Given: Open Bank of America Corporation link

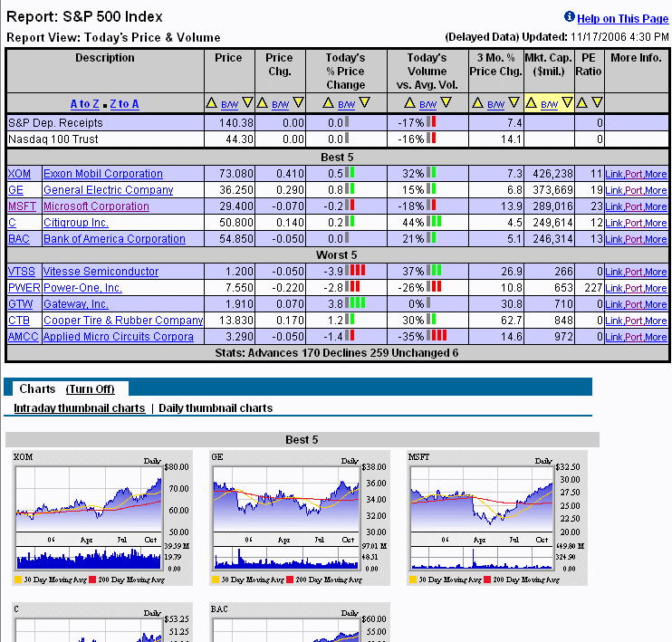Looking at the screenshot, I should [x=114, y=239].
